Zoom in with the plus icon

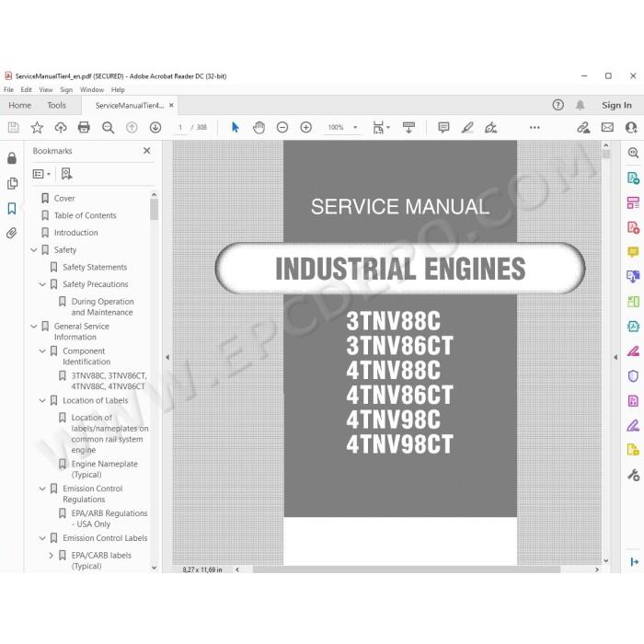[306, 128]
